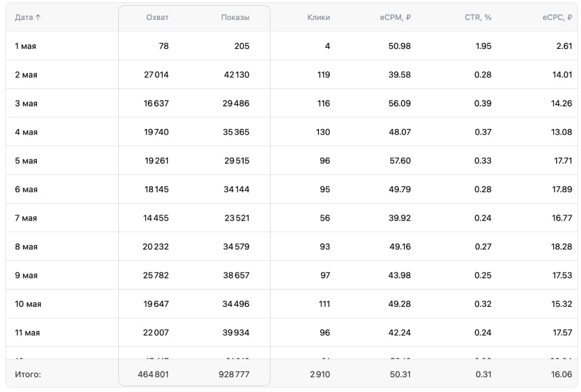This screenshot has width=581, height=392.
Task: Click the 3 мая date cell
Action: click(26, 103)
